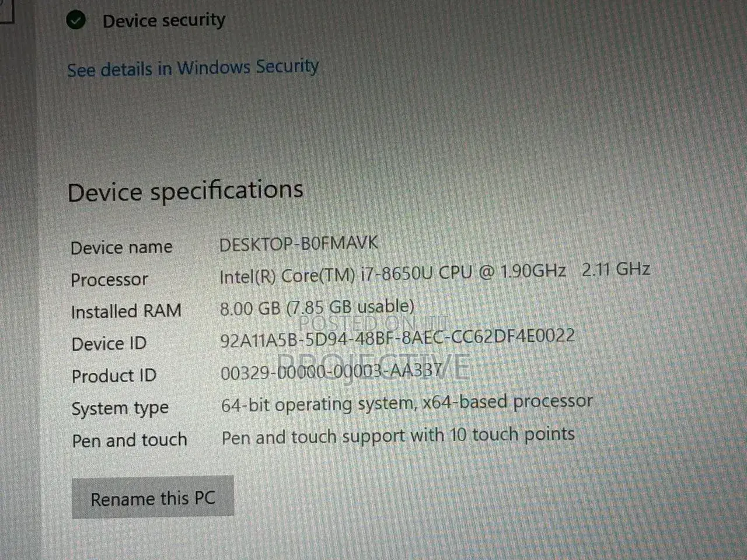
Task: Click the 64-bit operating system value
Action: tap(407, 402)
